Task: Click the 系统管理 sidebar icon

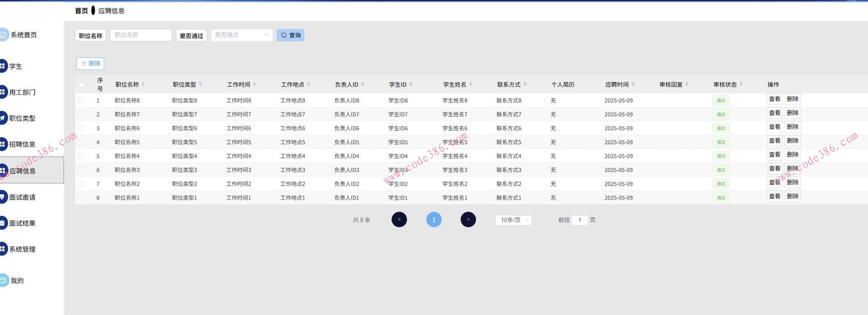Action: pyautogui.click(x=3, y=249)
